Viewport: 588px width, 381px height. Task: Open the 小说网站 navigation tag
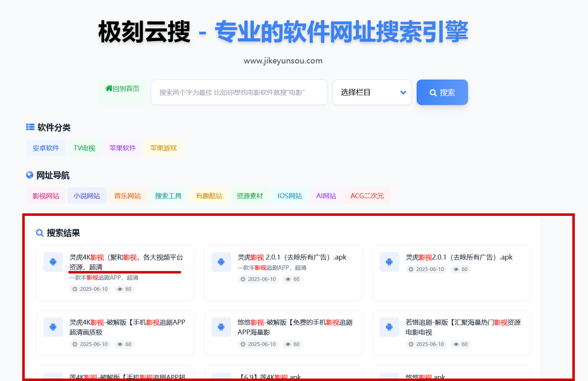[x=87, y=196]
